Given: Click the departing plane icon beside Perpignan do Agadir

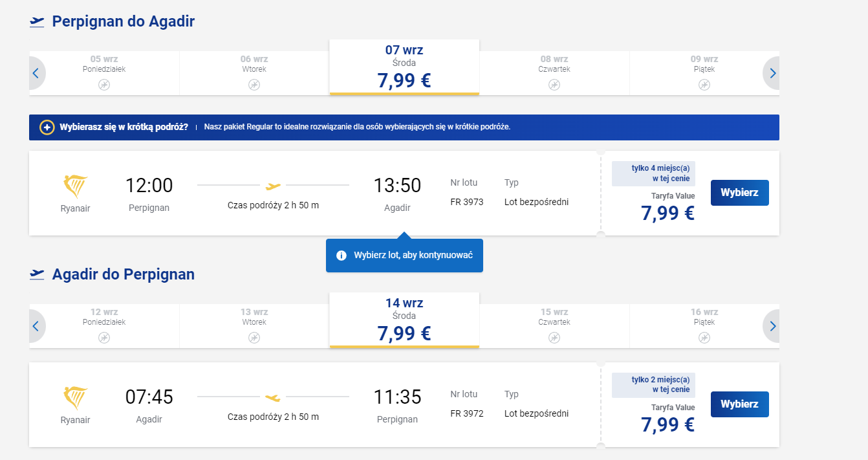Looking at the screenshot, I should click(x=37, y=22).
